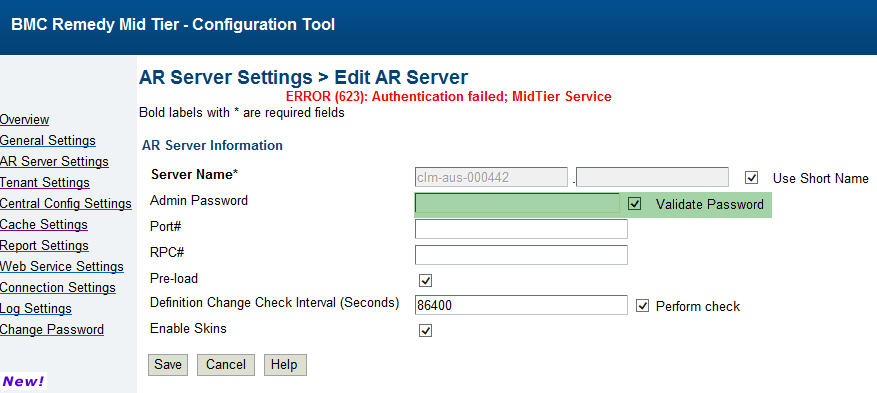Click the New! badge in sidebar
Screen dimensions: 877x393
[x=23, y=382]
